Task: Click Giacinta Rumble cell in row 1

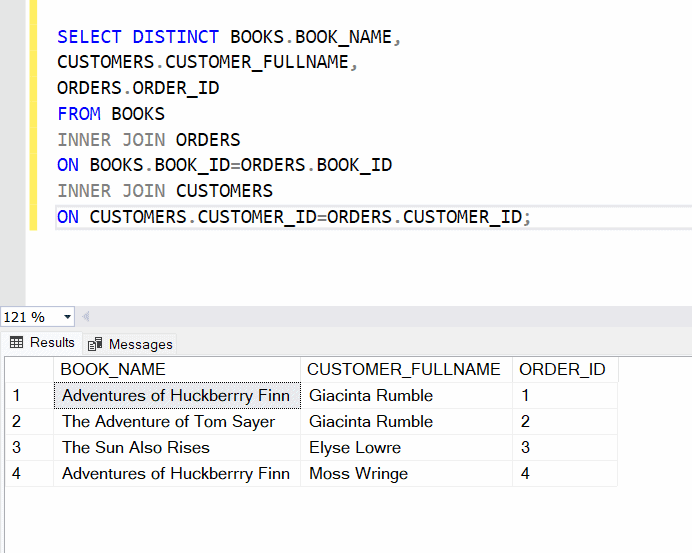Action: pyautogui.click(x=406, y=395)
